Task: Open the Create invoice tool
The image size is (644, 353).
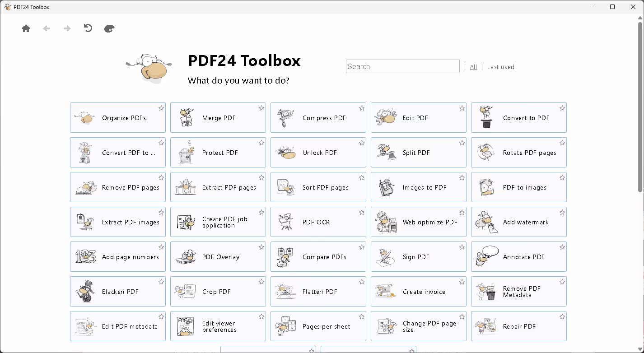Action: pos(419,292)
